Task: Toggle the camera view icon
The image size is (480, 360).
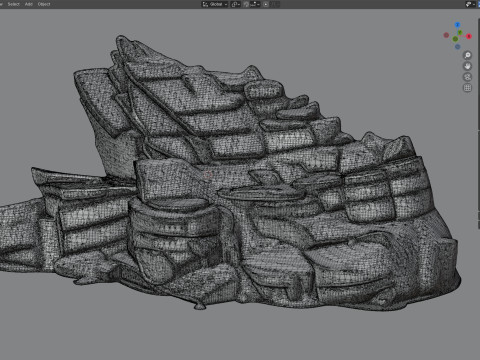Action: 467,77
